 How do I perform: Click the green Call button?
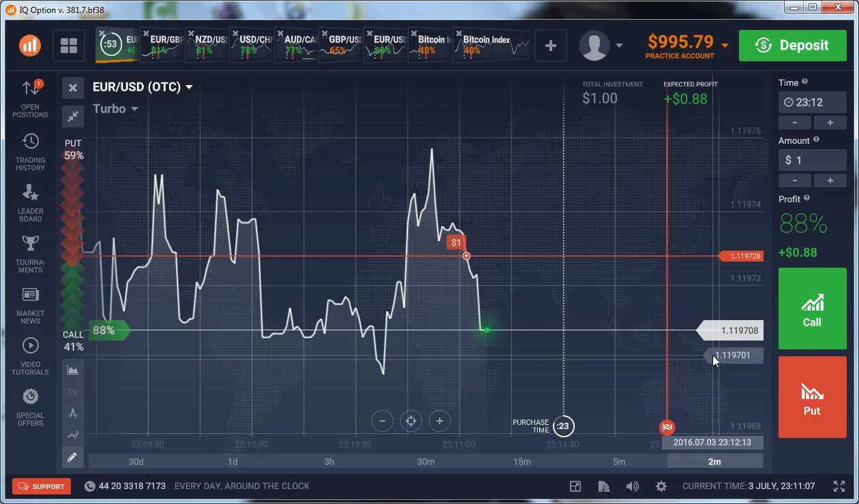[813, 309]
